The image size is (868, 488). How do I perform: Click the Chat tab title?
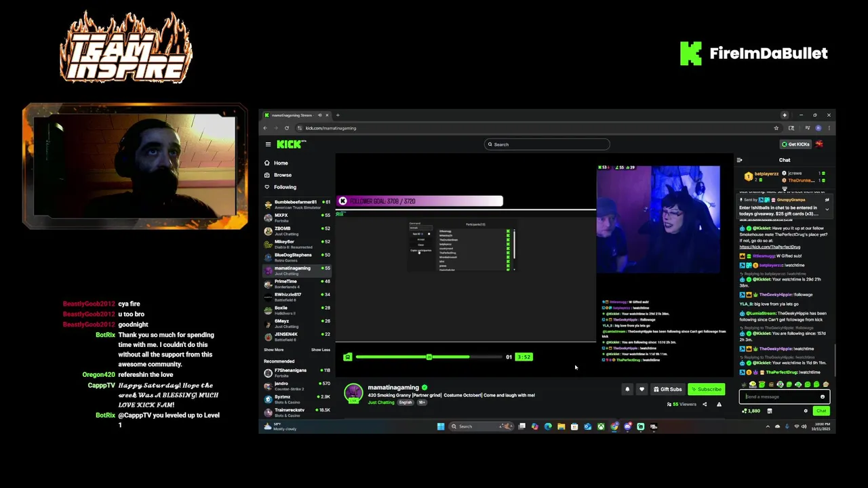click(x=785, y=160)
